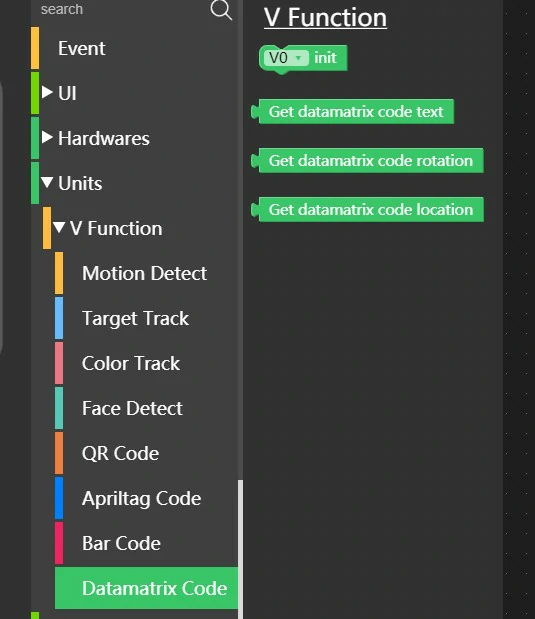Viewport: 535px width, 619px height.
Task: Pick the Get datamatrix code rotation block
Action: pos(367,161)
